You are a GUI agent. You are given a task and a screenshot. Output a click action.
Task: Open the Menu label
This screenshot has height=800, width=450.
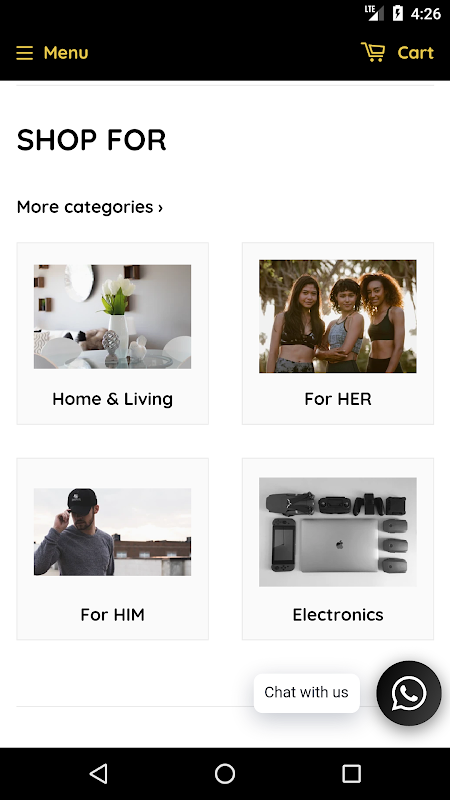[x=66, y=53]
